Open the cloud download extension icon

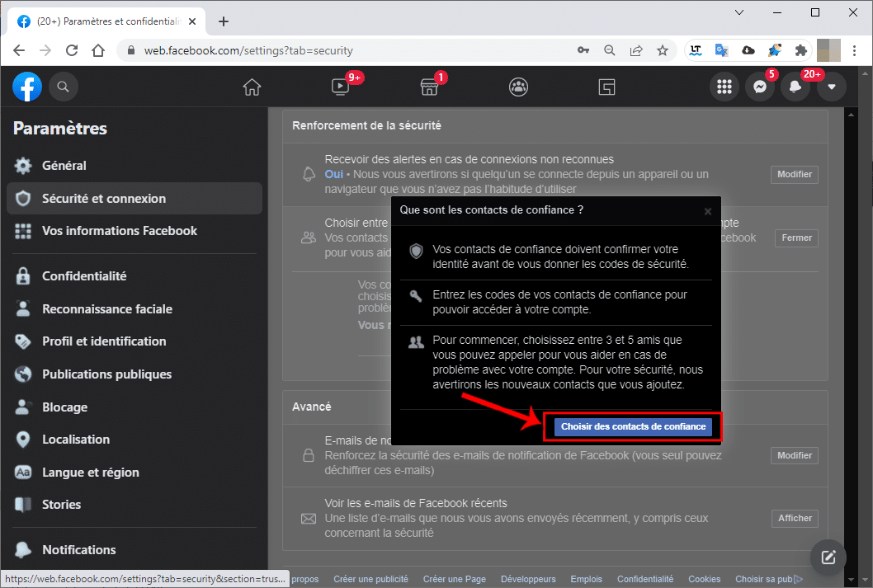pyautogui.click(x=748, y=50)
